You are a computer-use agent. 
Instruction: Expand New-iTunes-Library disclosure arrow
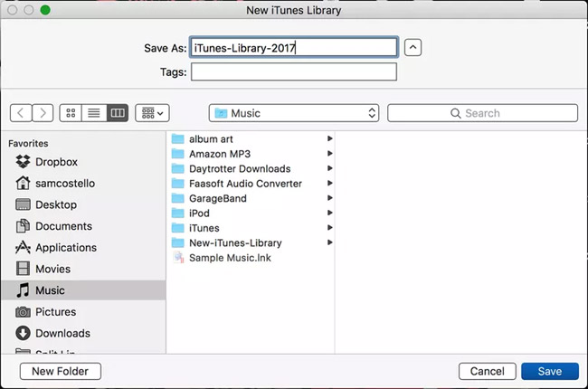point(329,242)
